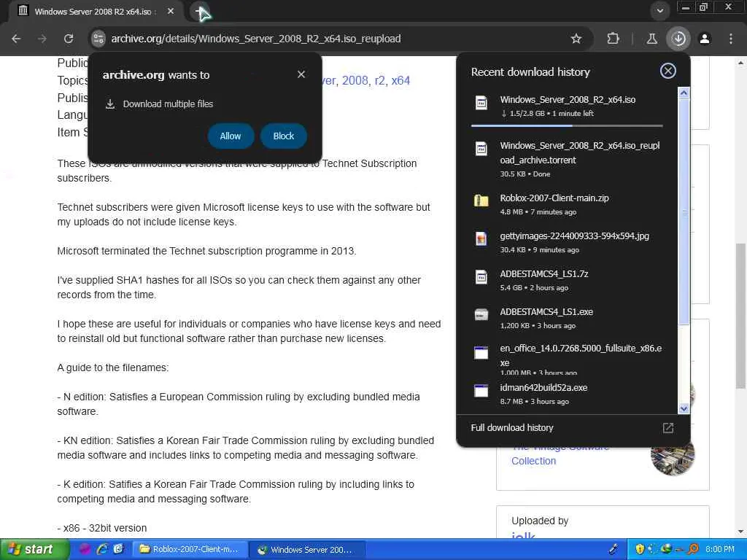Launch Internet Explorer from quick launch
The height and width of the screenshot is (560, 747).
[x=102, y=549]
